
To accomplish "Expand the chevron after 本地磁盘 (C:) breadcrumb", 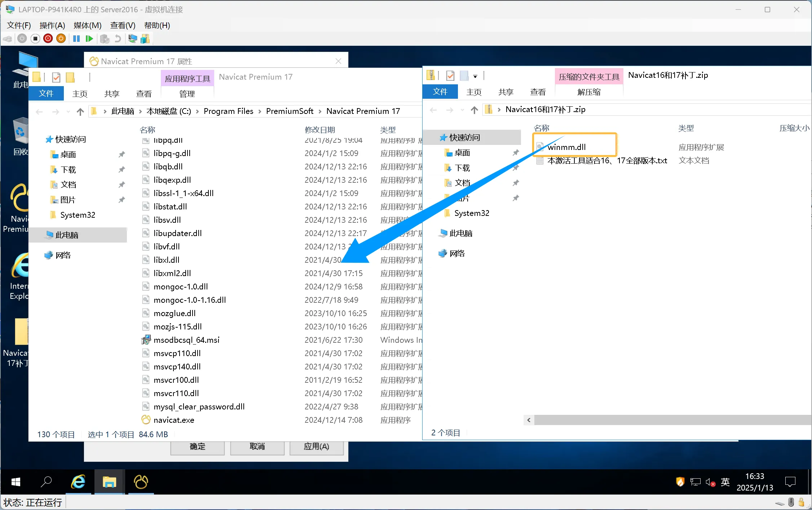I will click(197, 112).
